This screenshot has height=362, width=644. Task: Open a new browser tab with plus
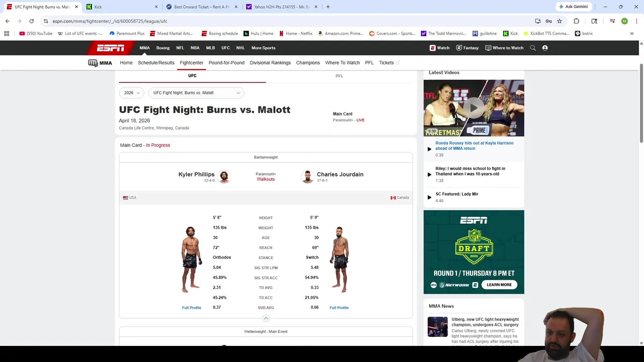click(328, 7)
